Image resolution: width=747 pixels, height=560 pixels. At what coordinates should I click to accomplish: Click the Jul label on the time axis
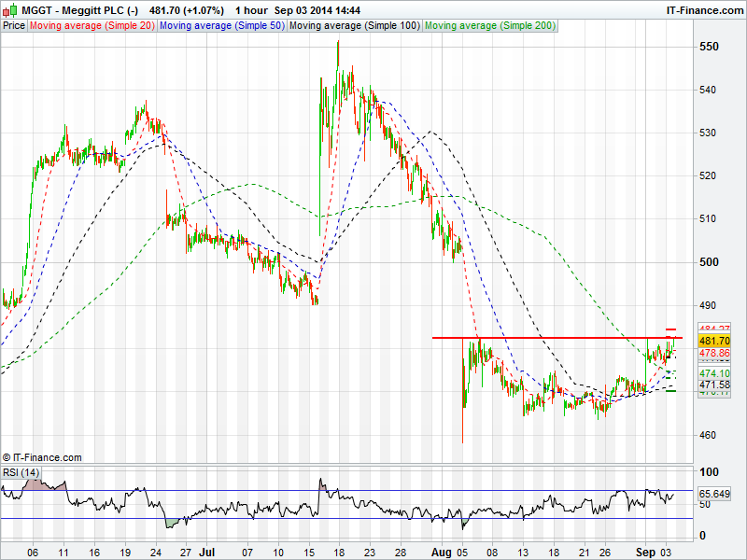pyautogui.click(x=207, y=551)
